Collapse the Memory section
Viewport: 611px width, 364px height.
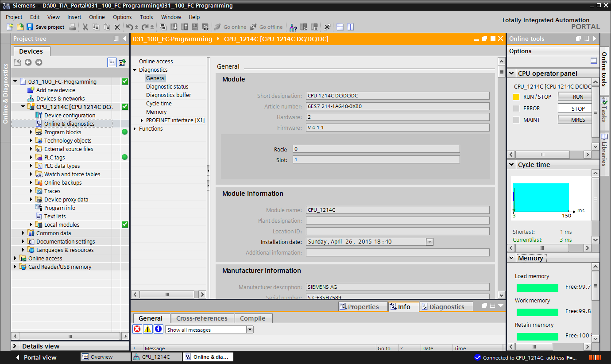point(511,258)
